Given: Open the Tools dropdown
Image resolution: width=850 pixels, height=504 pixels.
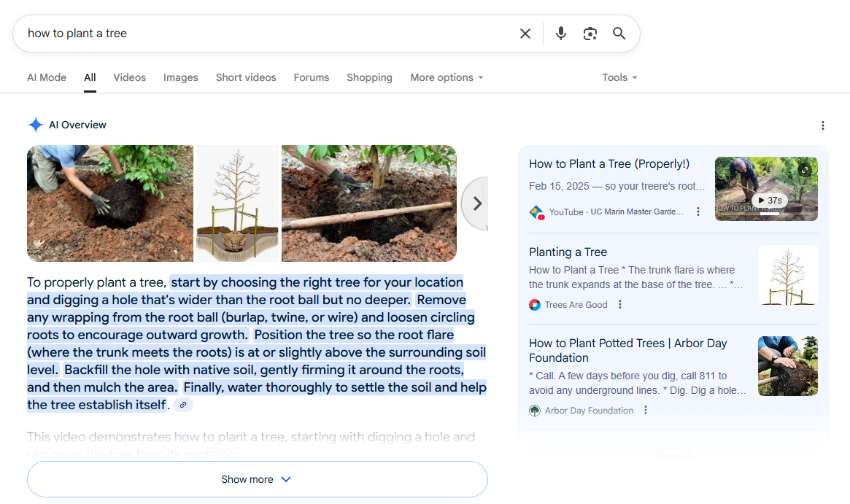Looking at the screenshot, I should click(x=619, y=77).
